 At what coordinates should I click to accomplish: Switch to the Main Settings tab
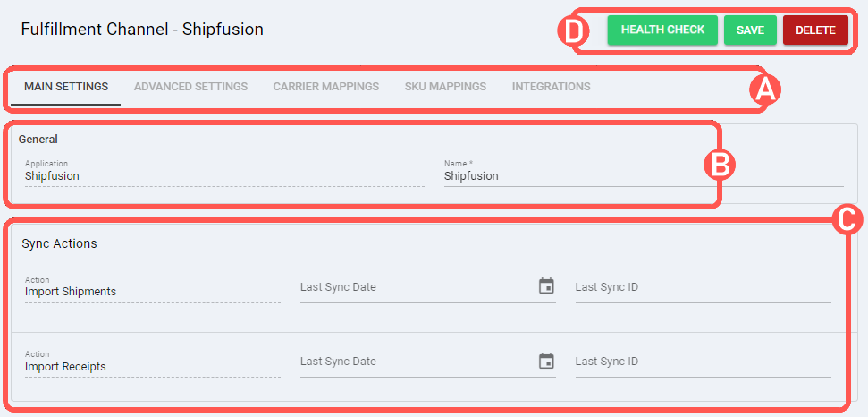click(66, 87)
